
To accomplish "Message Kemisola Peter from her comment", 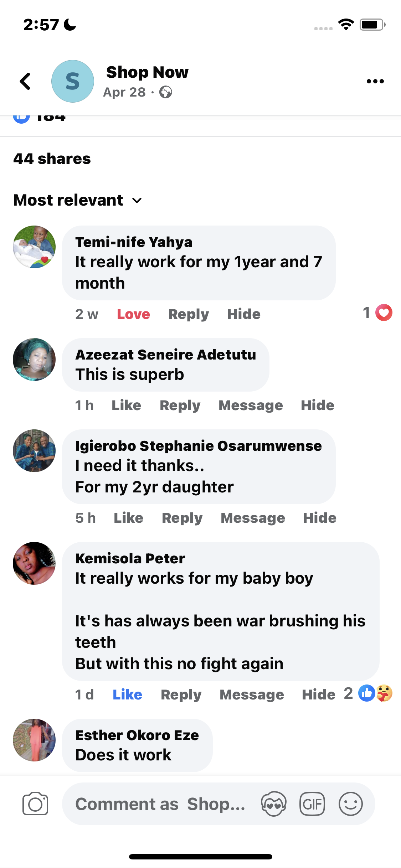I will click(x=252, y=694).
